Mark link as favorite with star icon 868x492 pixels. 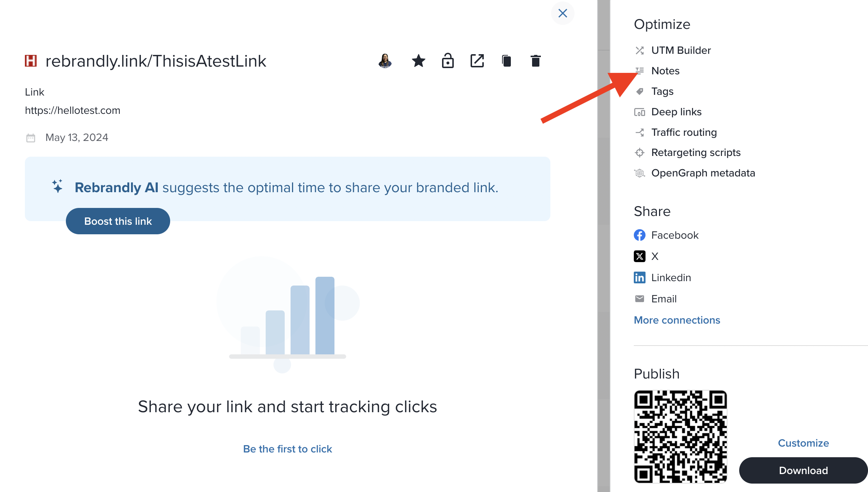click(x=418, y=61)
